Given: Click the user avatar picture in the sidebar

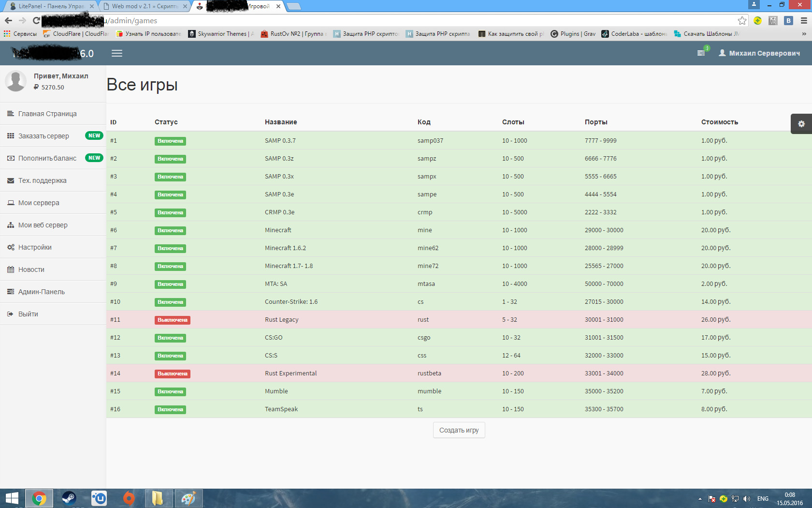Looking at the screenshot, I should click(15, 81).
